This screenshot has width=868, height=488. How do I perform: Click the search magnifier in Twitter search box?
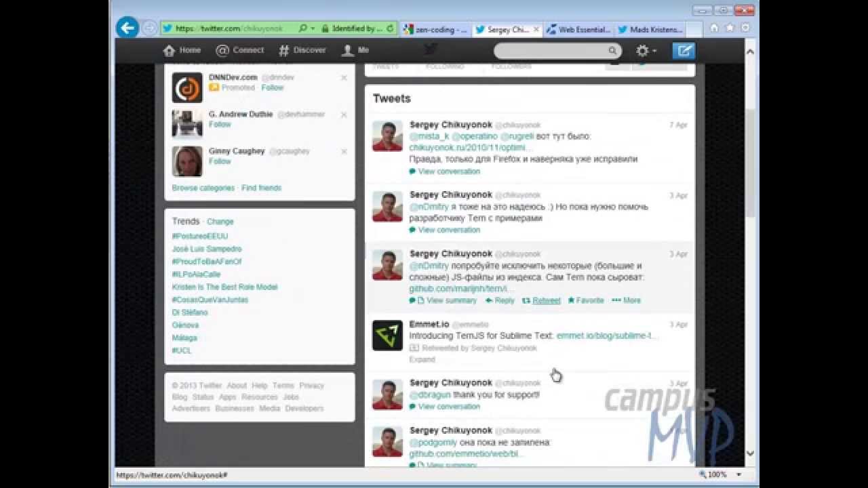tap(612, 51)
